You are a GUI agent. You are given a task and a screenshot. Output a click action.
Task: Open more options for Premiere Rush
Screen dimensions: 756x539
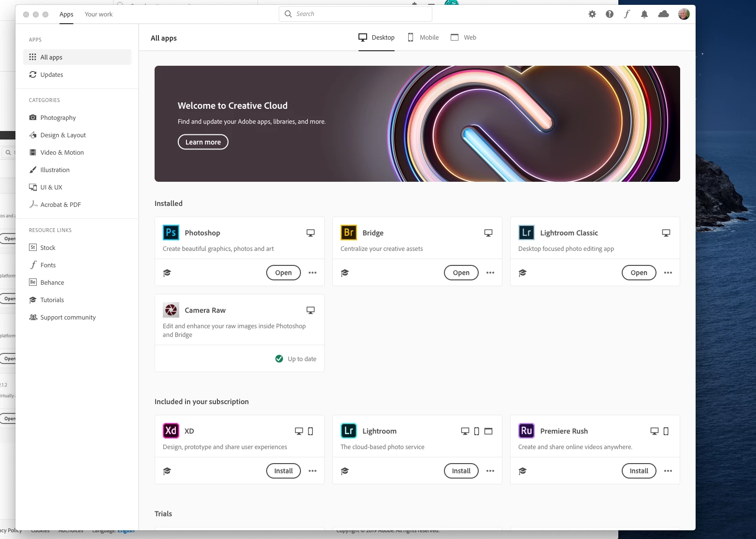pos(668,471)
